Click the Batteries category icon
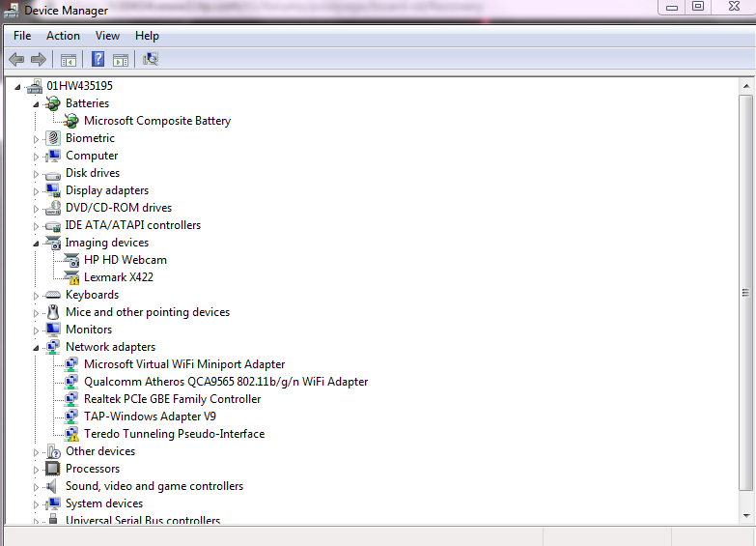This screenshot has height=546, width=756. [53, 103]
